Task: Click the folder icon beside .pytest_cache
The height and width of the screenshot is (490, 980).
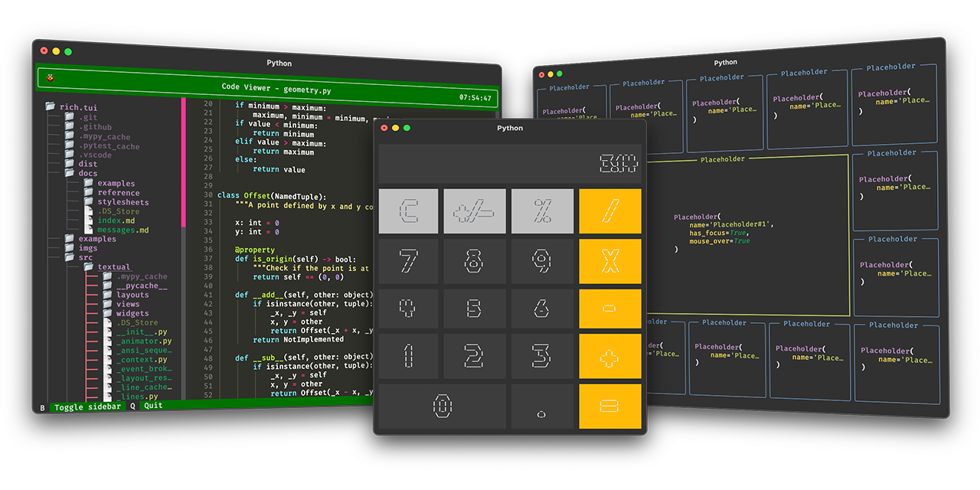Action: (69, 145)
